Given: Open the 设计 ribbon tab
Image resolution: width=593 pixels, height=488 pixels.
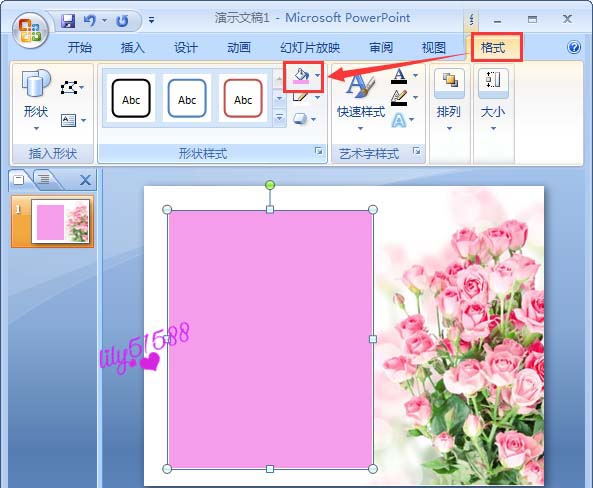Looking at the screenshot, I should tap(185, 48).
